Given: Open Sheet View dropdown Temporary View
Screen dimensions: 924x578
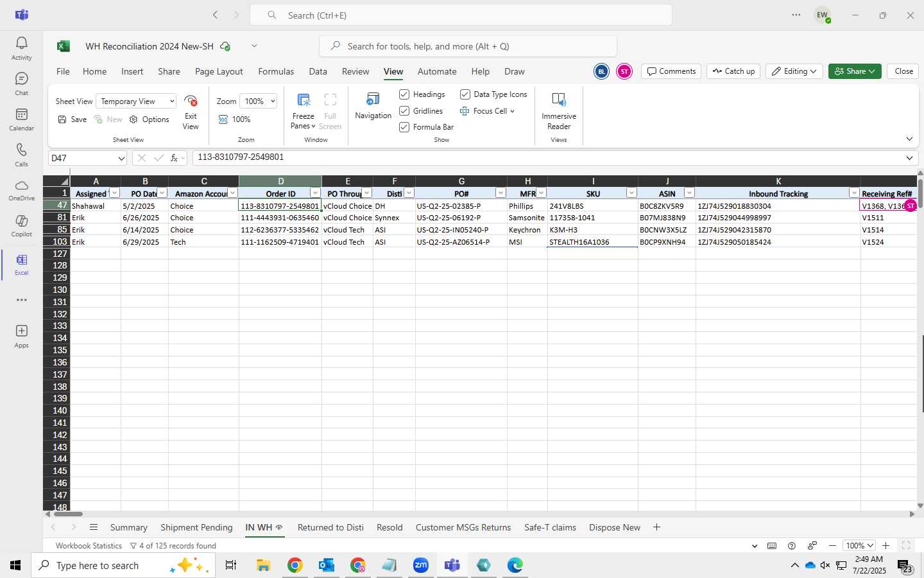Looking at the screenshot, I should pos(136,101).
